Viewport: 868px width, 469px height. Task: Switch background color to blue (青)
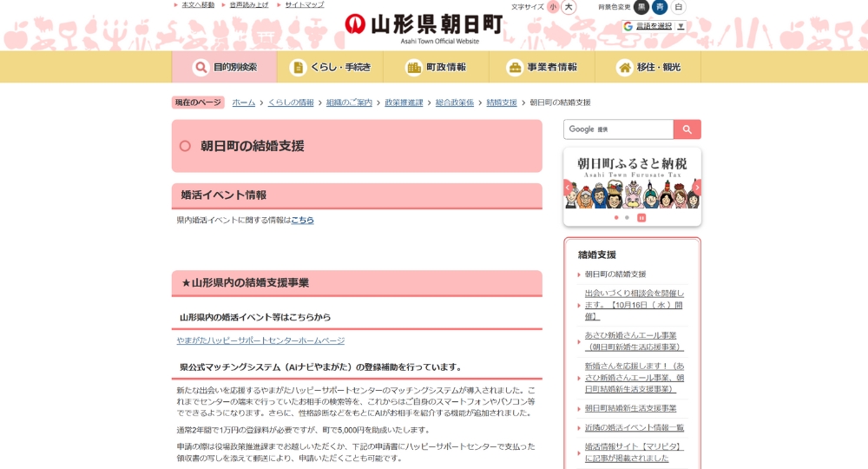(x=660, y=7)
